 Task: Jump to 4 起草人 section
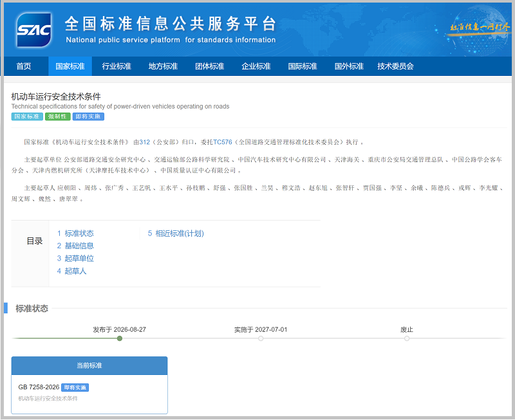[71, 271]
